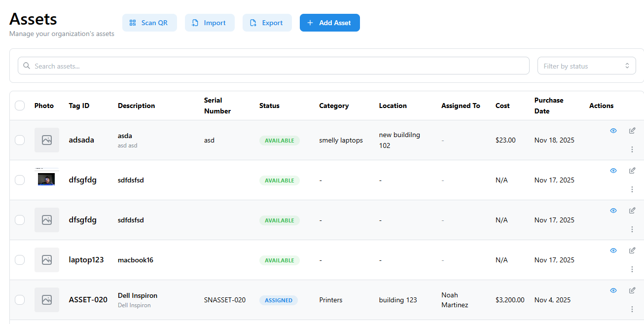
Task: Click the edit icon for ASSET-020 row
Action: (x=632, y=290)
